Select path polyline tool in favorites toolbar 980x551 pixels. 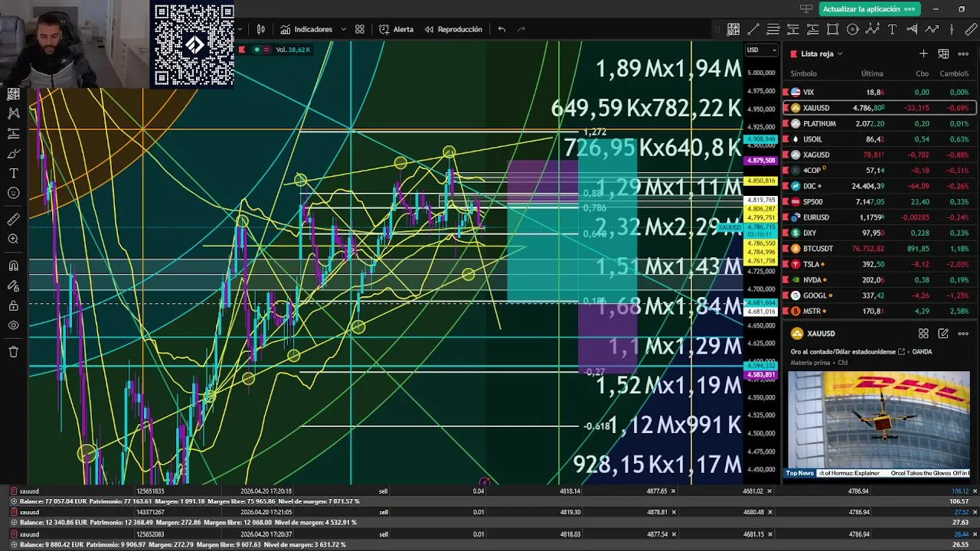pos(932,29)
